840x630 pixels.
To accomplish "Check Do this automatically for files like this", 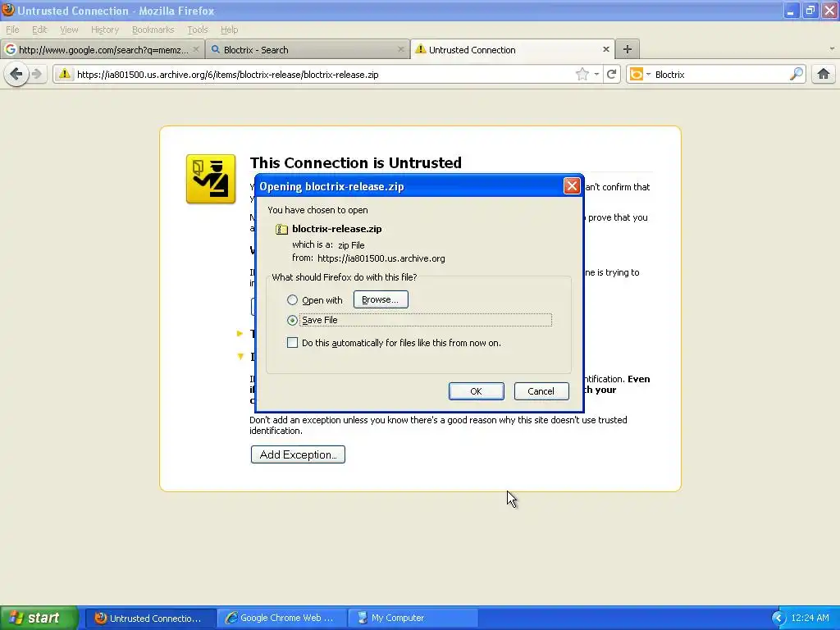I will click(x=292, y=343).
